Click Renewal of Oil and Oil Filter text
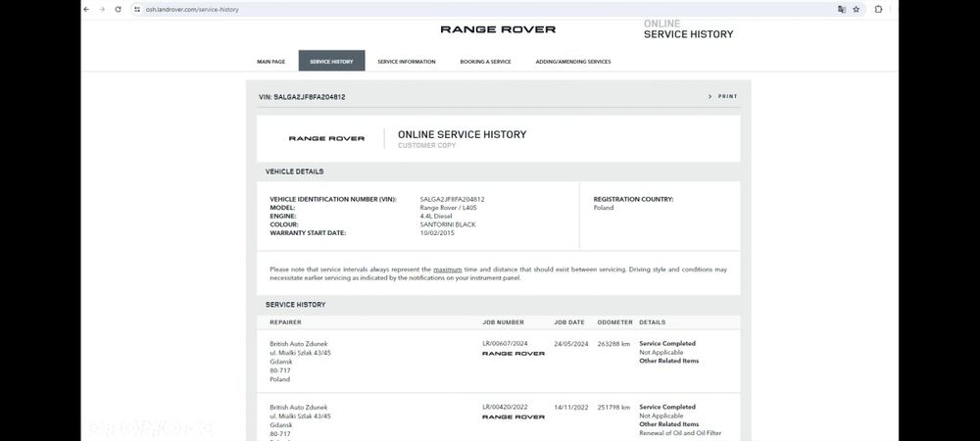Viewport: 980px width, 441px height. (x=680, y=433)
